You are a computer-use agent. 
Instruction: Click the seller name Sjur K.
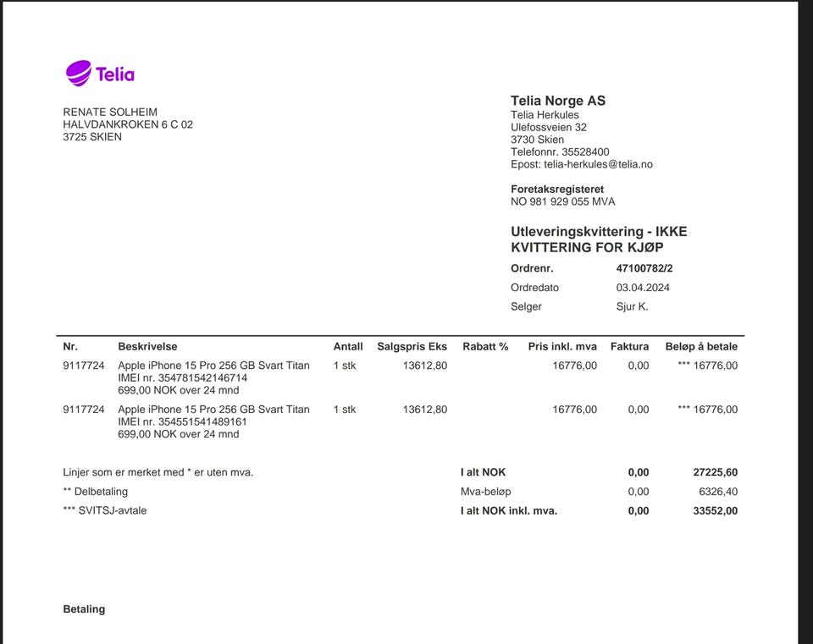[x=632, y=306]
